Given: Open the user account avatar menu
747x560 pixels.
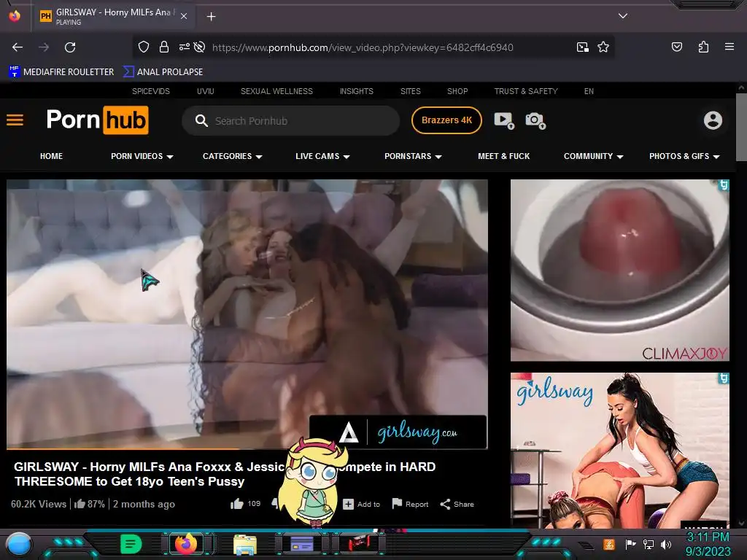Looking at the screenshot, I should click(713, 120).
